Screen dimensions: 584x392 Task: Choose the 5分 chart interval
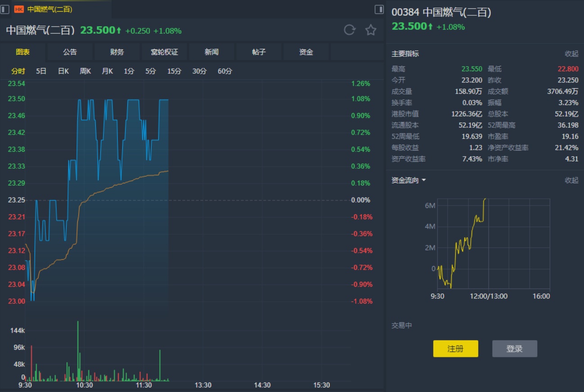[x=151, y=71]
